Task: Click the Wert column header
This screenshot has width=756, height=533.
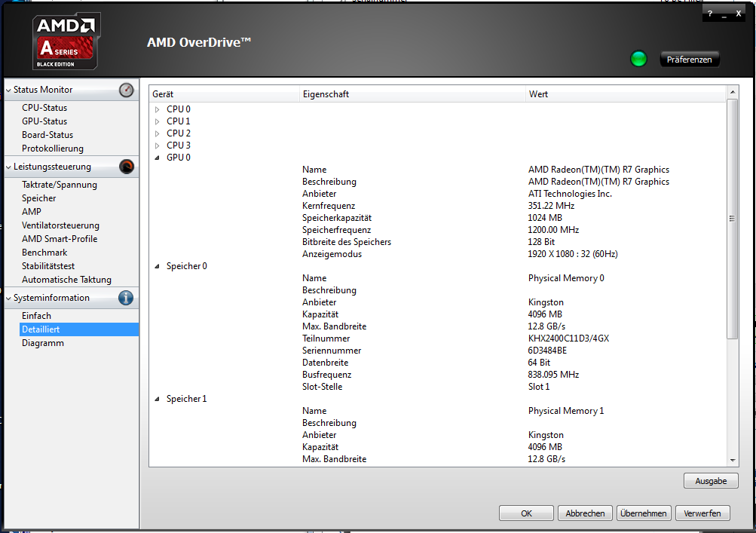Action: coord(626,94)
